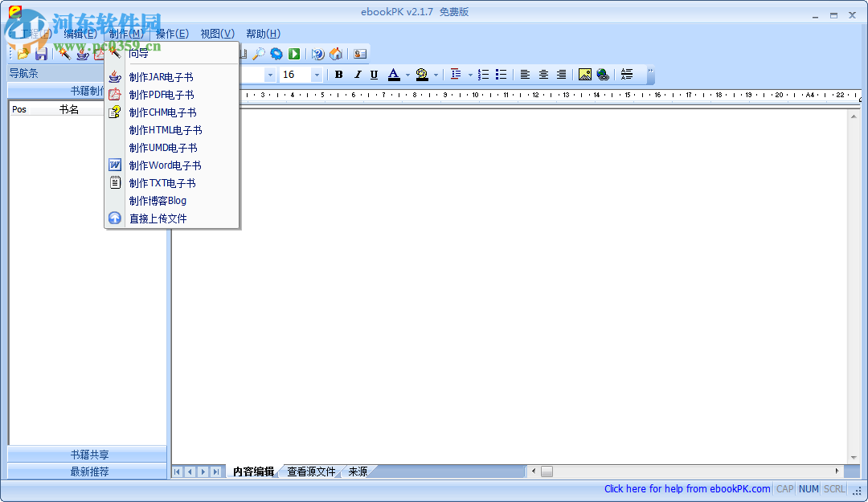Insert an image with the picture icon

click(584, 74)
